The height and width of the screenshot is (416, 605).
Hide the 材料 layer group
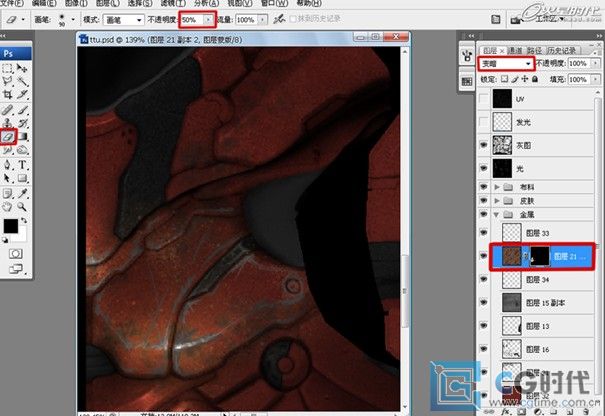pos(483,187)
